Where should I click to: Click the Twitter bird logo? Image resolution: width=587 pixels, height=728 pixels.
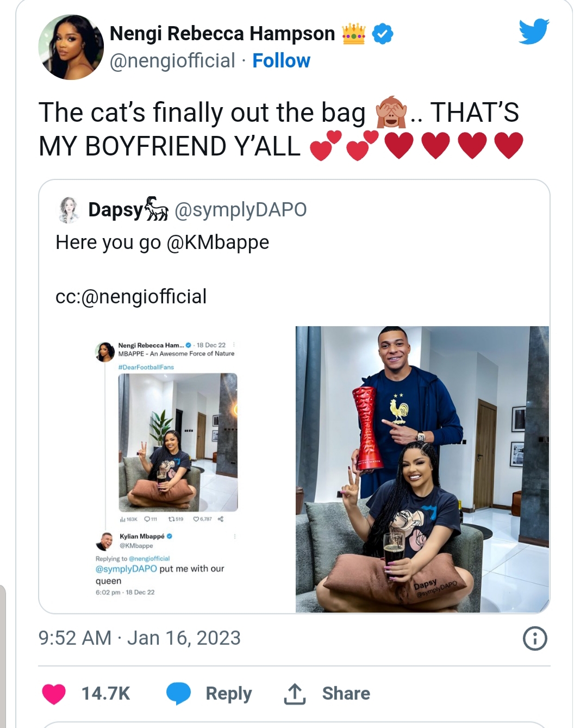[x=533, y=32]
